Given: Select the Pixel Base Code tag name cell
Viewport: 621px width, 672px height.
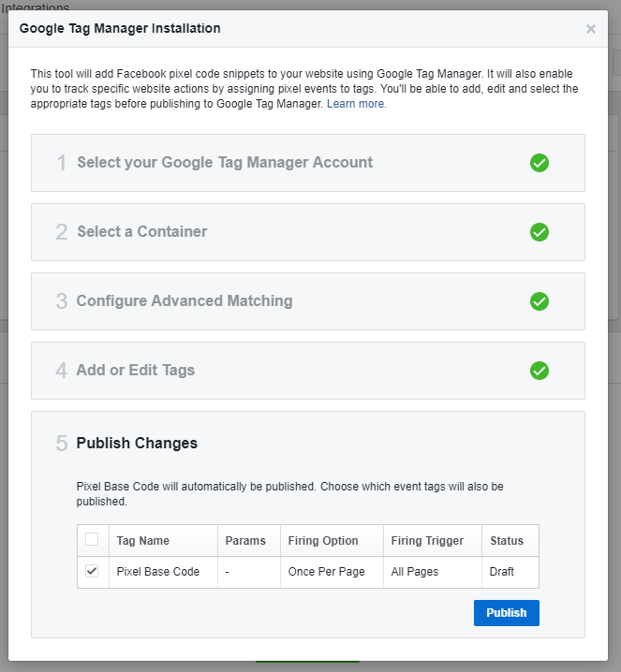Looking at the screenshot, I should tap(163, 572).
